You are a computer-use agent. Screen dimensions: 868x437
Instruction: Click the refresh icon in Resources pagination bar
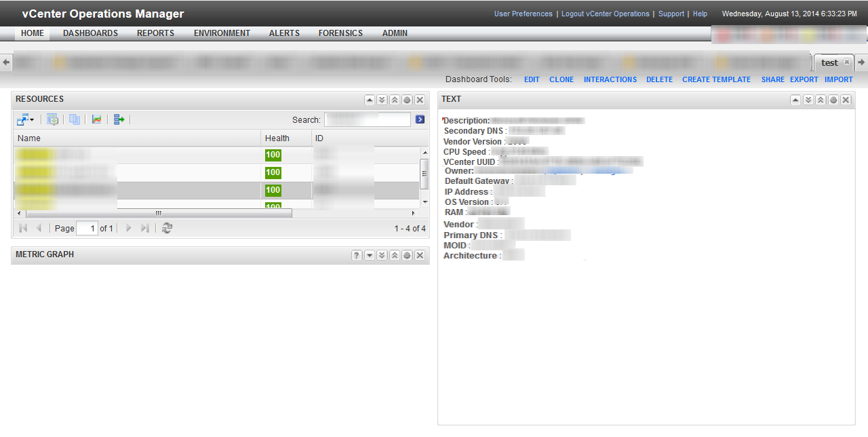[167, 228]
